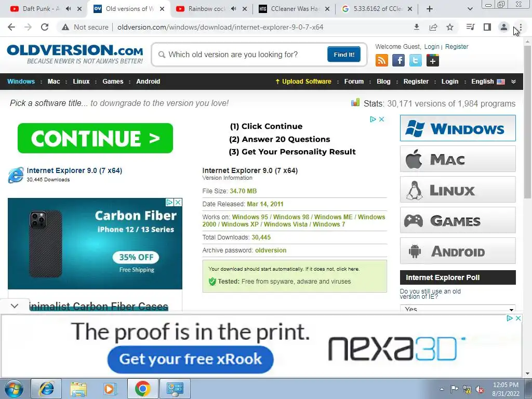Viewport: 532px width, 399px height.
Task: Click the Internet Explorer 9.0 (7 x64) link
Action: pos(74,170)
